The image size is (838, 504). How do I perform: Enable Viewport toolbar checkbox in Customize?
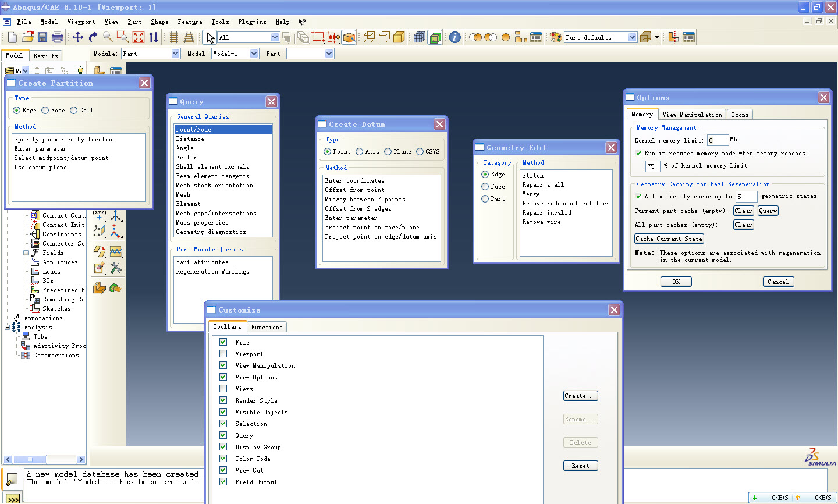tap(223, 354)
